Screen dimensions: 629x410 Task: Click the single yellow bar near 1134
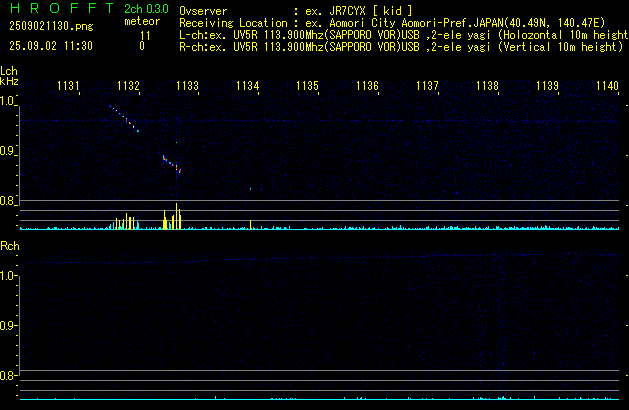click(251, 225)
